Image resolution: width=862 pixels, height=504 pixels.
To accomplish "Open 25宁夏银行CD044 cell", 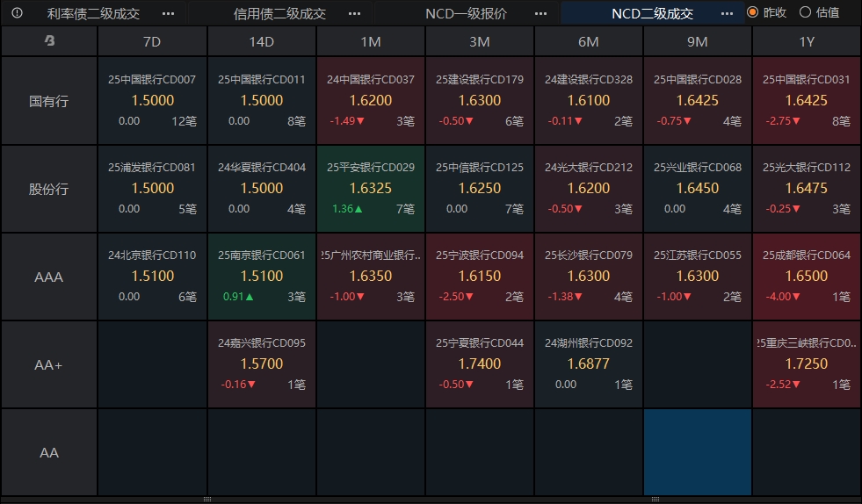I will tap(480, 364).
